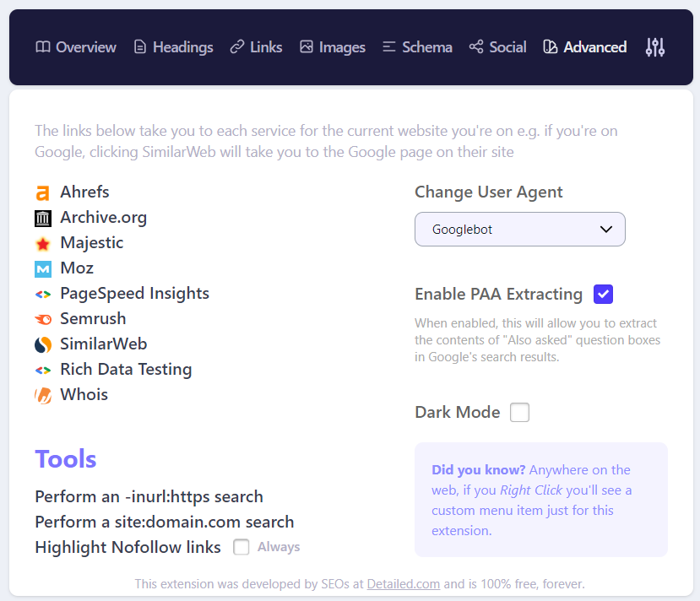Open PageSpeed Insights link
Screen dimensions: 700x601
tap(134, 294)
